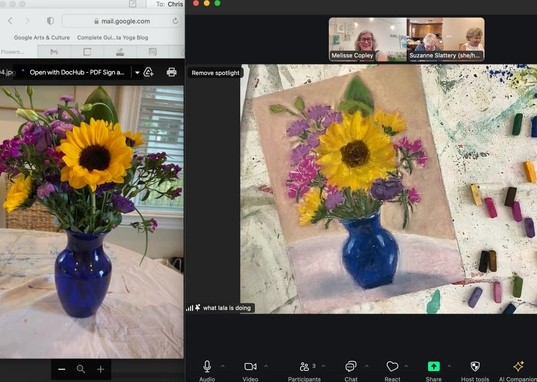Click the 'To: Chris' recipient field
Viewport: 537px width, 382px height.
[170, 4]
